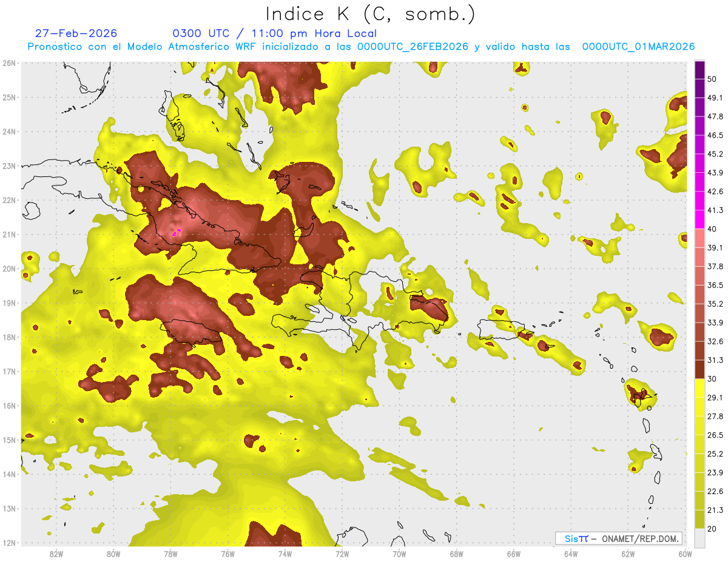Click the latitude label '19N'
Image resolution: width=728 pixels, height=562 pixels.
click(x=9, y=303)
